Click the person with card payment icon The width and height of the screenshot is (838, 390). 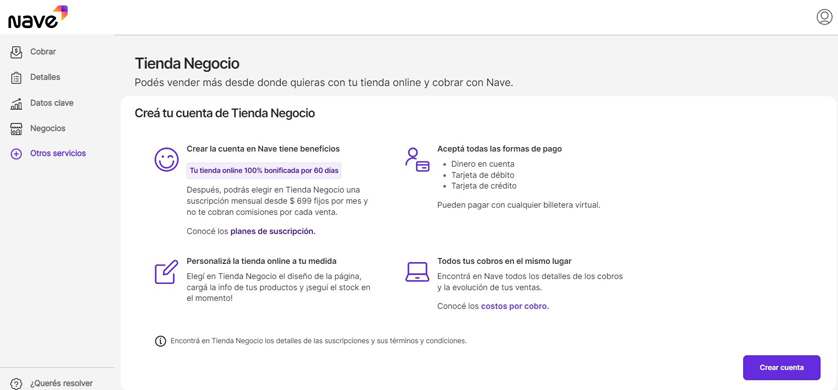[417, 160]
